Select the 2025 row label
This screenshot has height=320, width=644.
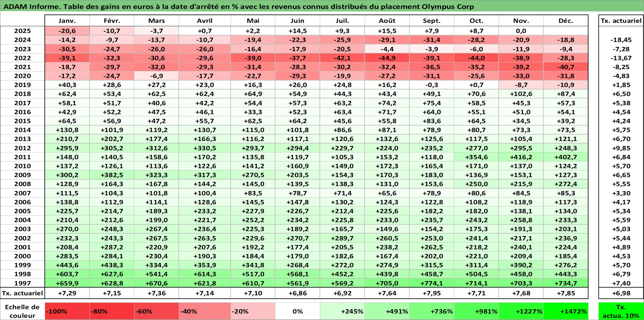[x=23, y=31]
